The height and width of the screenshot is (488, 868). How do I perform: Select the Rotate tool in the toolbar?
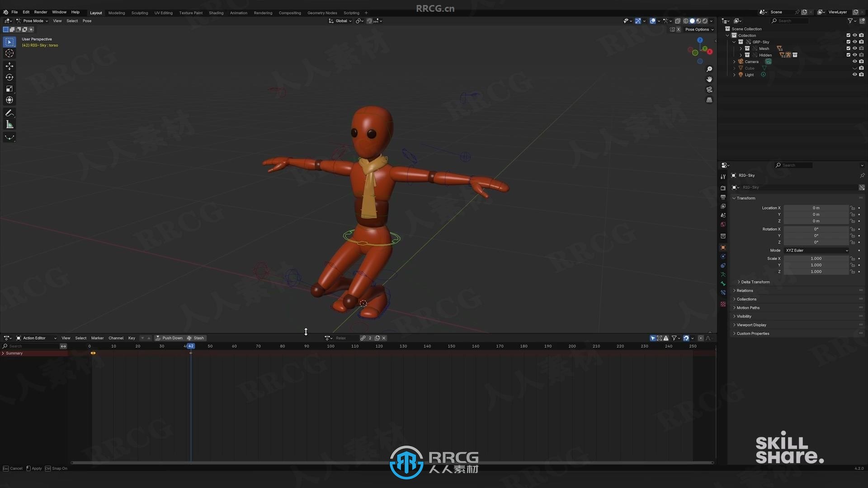click(9, 77)
